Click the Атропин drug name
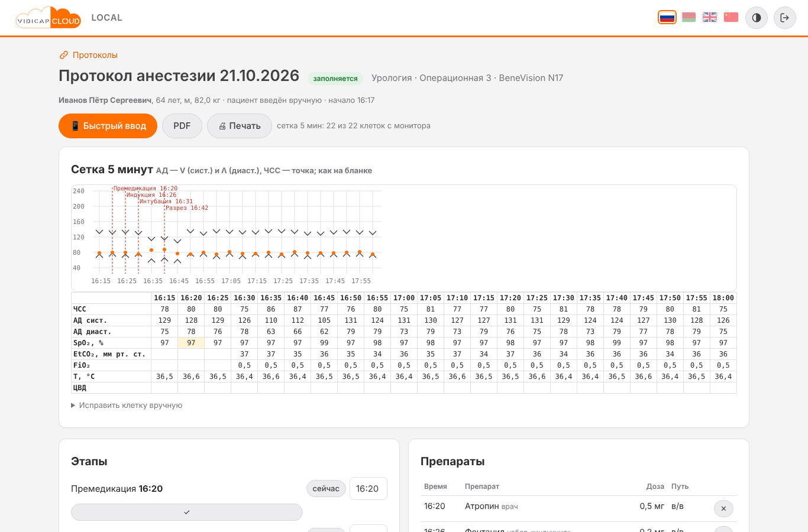Image resolution: width=808 pixels, height=532 pixels. [482, 506]
